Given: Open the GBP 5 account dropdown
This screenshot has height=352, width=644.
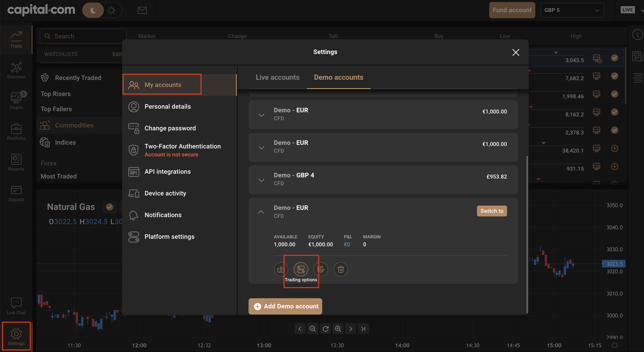Looking at the screenshot, I should coord(572,10).
